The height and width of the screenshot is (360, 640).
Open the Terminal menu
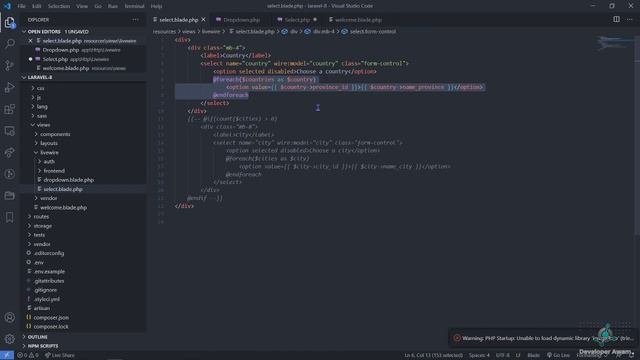pos(134,6)
